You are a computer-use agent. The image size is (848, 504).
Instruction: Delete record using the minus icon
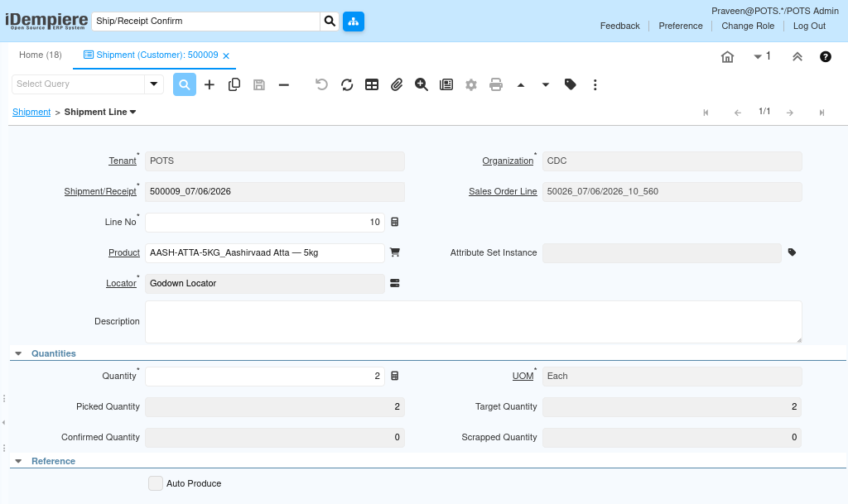[x=284, y=84]
